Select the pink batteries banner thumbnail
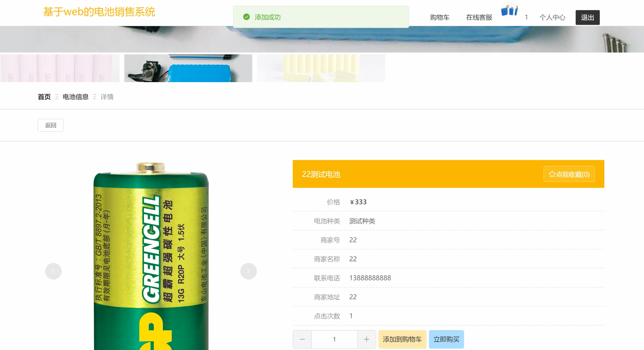644x350 pixels. point(60,68)
